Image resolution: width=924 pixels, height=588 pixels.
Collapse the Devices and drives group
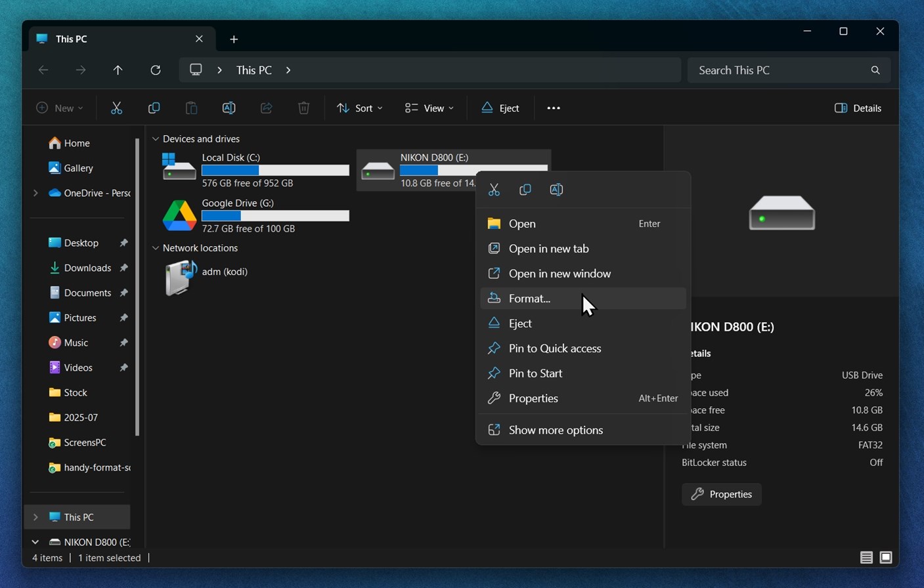[x=156, y=139]
